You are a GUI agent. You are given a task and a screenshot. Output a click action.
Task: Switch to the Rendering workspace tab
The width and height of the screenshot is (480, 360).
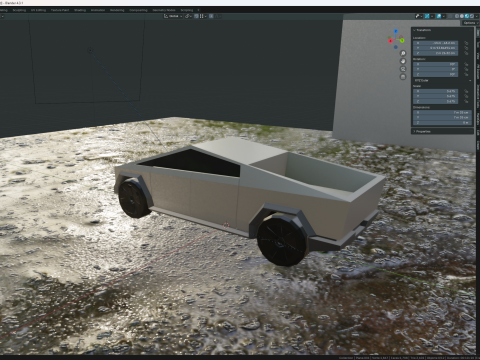click(117, 10)
